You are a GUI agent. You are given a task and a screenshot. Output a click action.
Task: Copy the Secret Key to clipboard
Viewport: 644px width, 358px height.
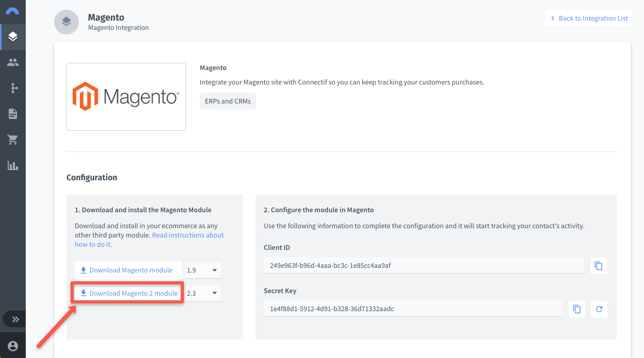(x=577, y=309)
